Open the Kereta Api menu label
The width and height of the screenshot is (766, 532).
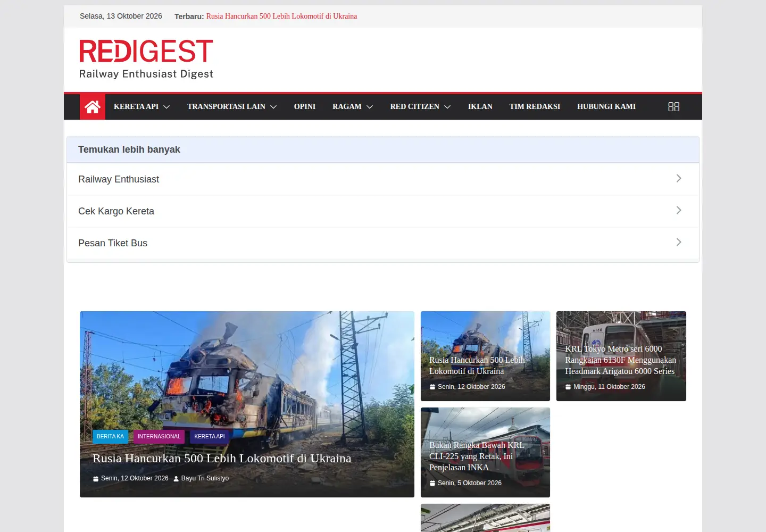(136, 107)
